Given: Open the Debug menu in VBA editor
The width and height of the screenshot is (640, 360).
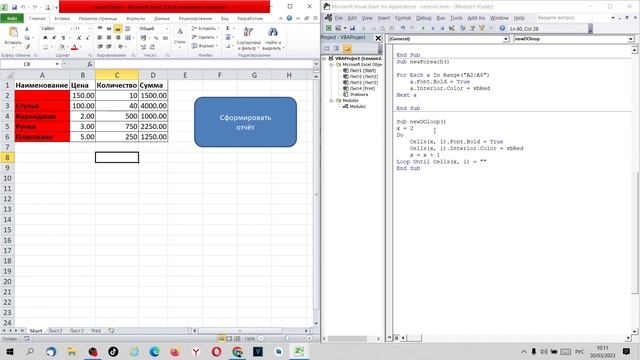Looking at the screenshot, I should point(423,18).
